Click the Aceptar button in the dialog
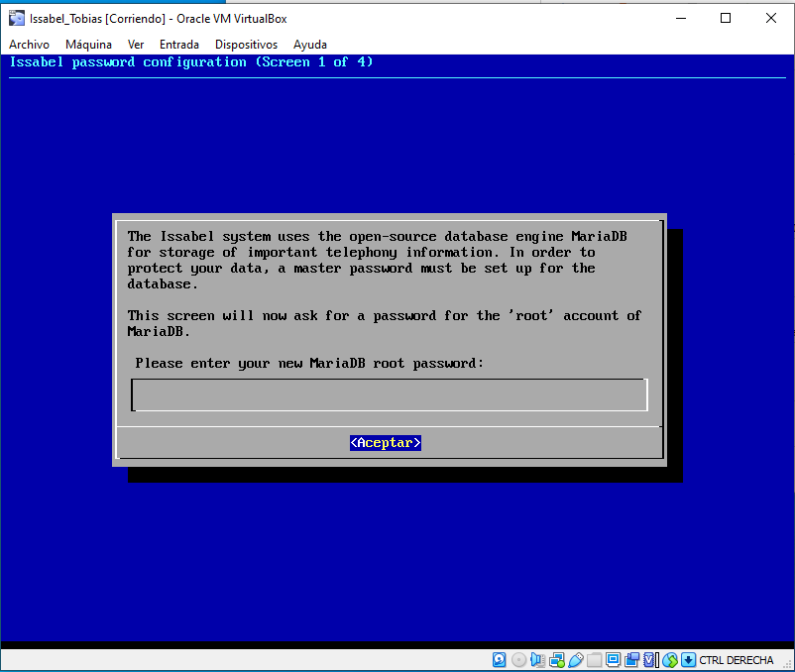Screen dimensions: 795x672 [x=386, y=442]
